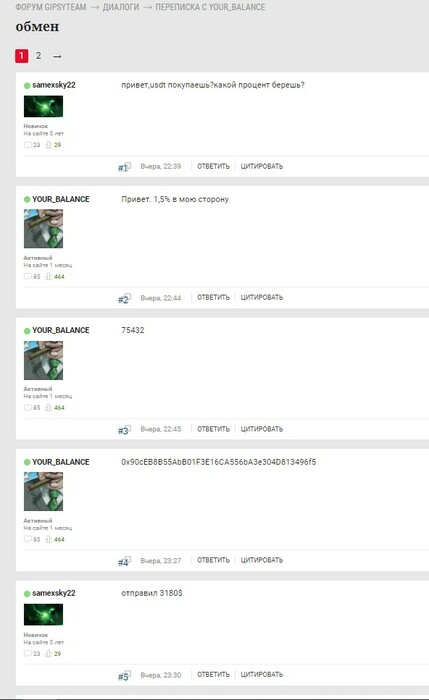
Task: Click samexsky22 green avatar in message #5
Action: click(43, 614)
